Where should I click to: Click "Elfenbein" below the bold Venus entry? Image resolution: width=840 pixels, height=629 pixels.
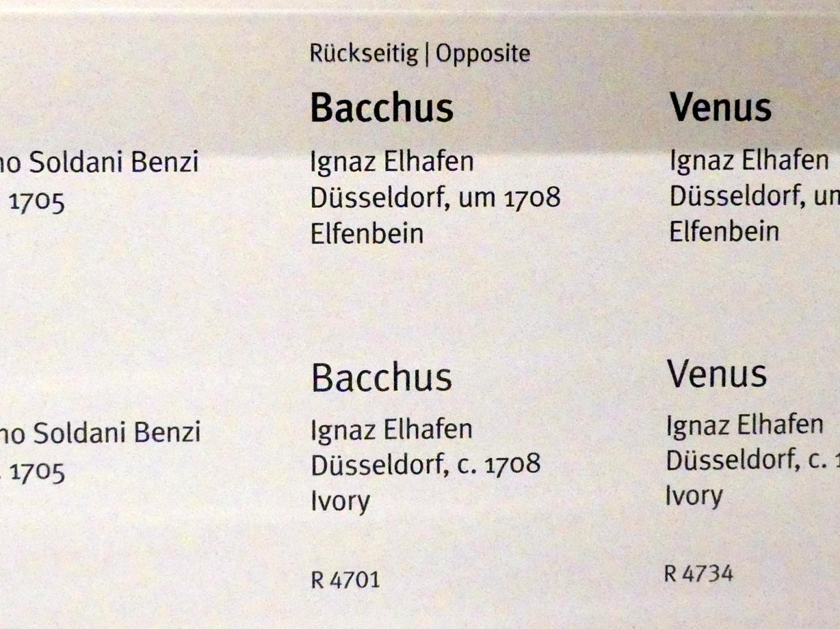pos(724,231)
